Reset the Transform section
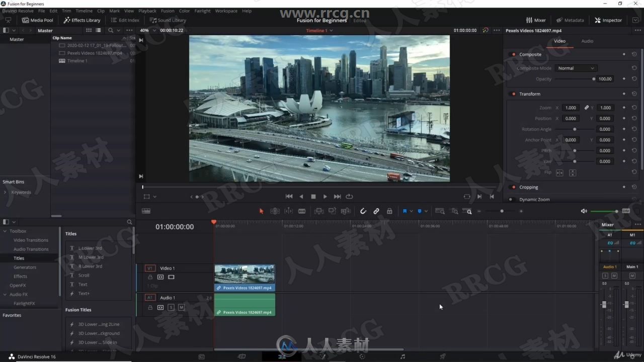Screen dimensions: 644x362 tap(634, 94)
